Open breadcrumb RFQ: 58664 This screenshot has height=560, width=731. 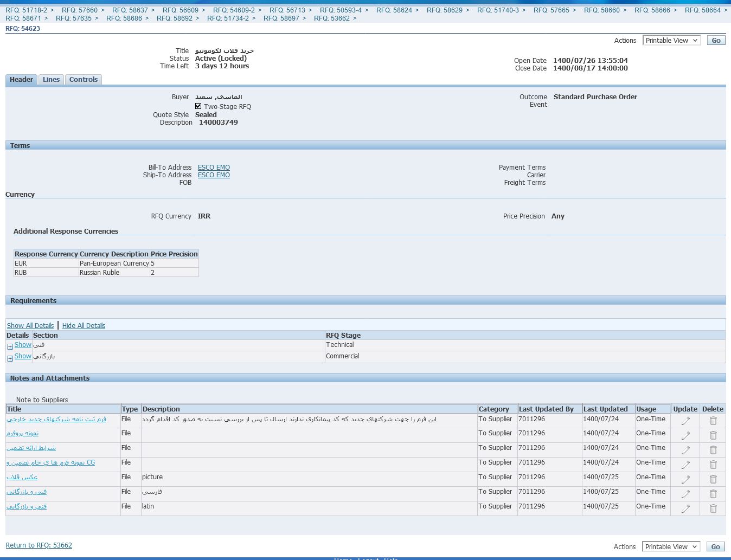[x=703, y=10]
